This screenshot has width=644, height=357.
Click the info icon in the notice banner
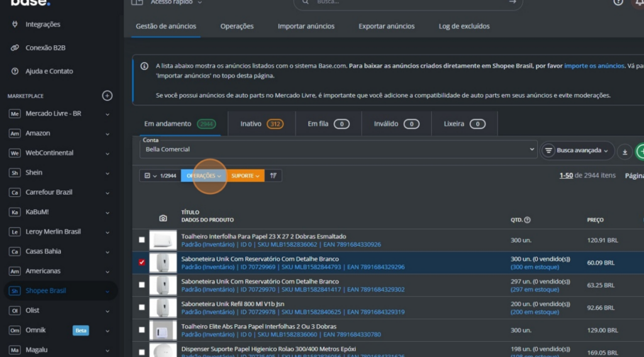[144, 66]
